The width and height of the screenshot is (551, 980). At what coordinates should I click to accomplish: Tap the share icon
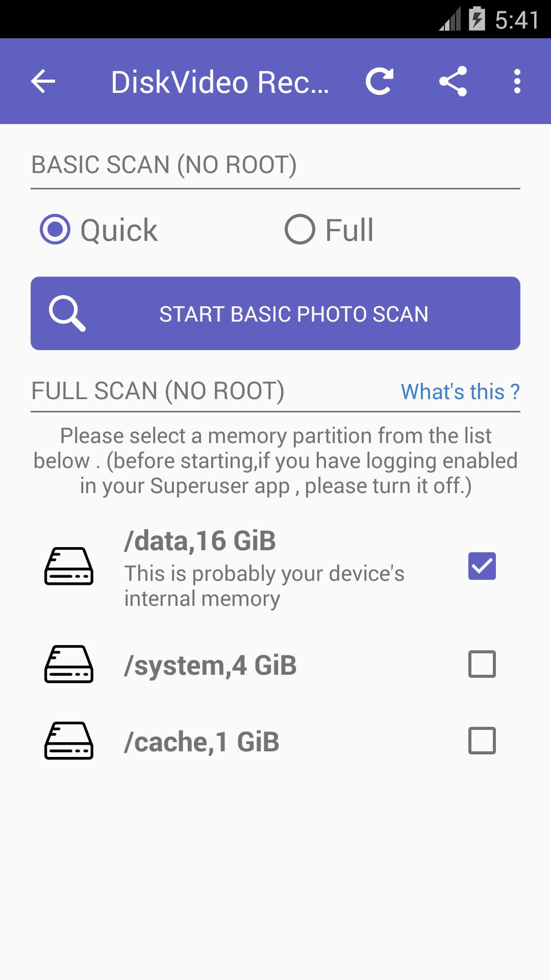coord(453,82)
